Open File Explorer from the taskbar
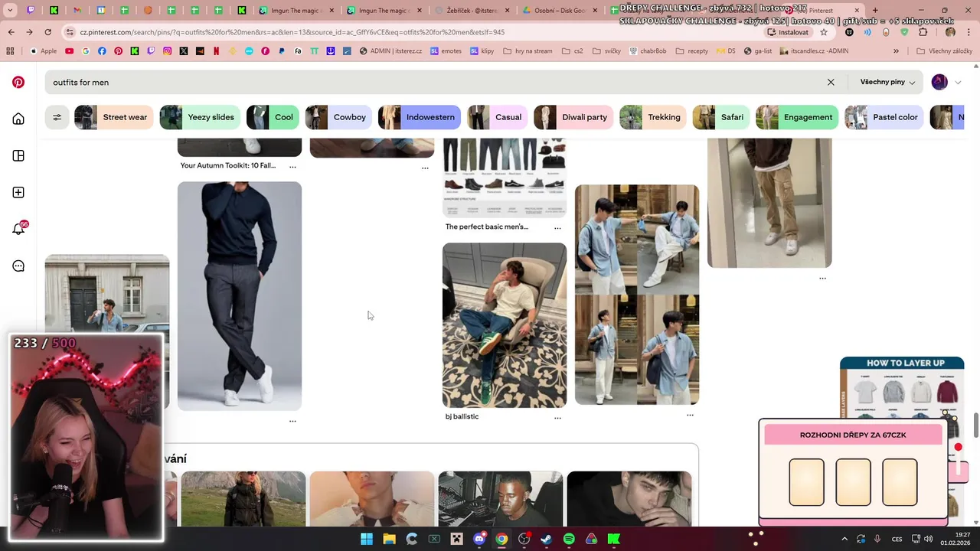The image size is (980, 551). [x=389, y=539]
